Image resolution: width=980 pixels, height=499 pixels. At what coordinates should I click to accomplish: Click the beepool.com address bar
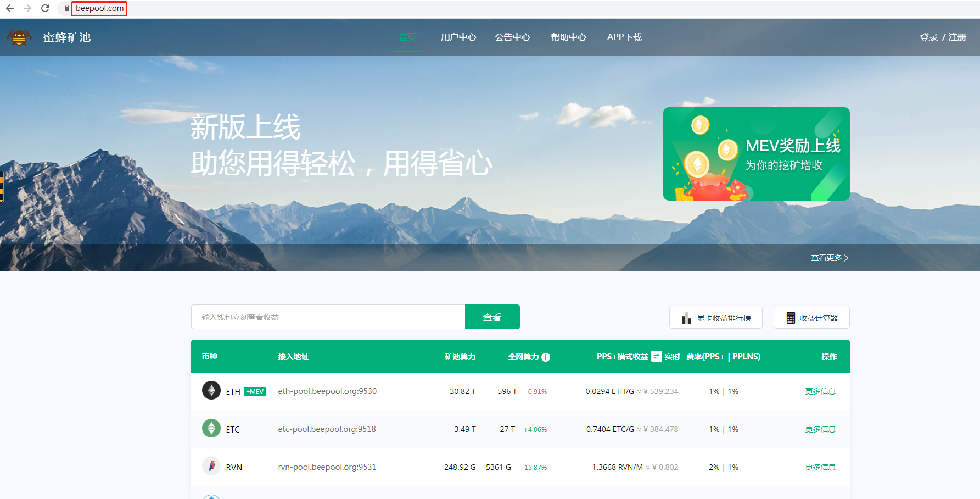click(x=99, y=8)
